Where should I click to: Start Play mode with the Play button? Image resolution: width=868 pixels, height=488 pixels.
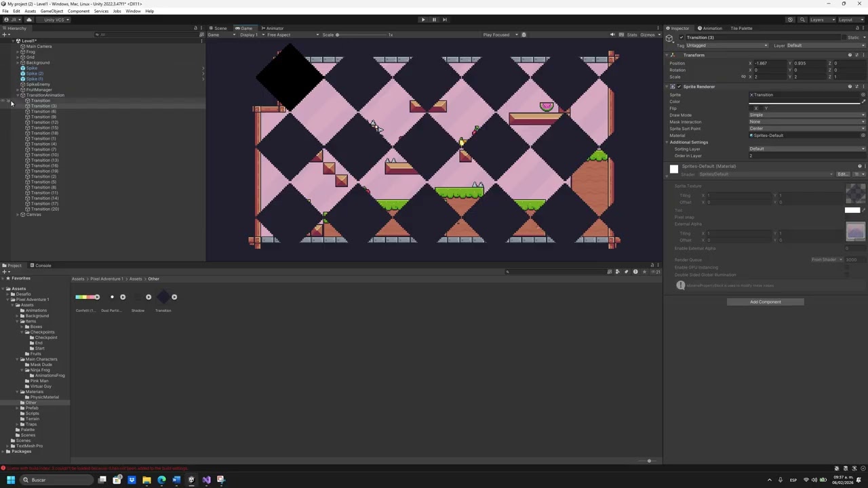(x=423, y=20)
